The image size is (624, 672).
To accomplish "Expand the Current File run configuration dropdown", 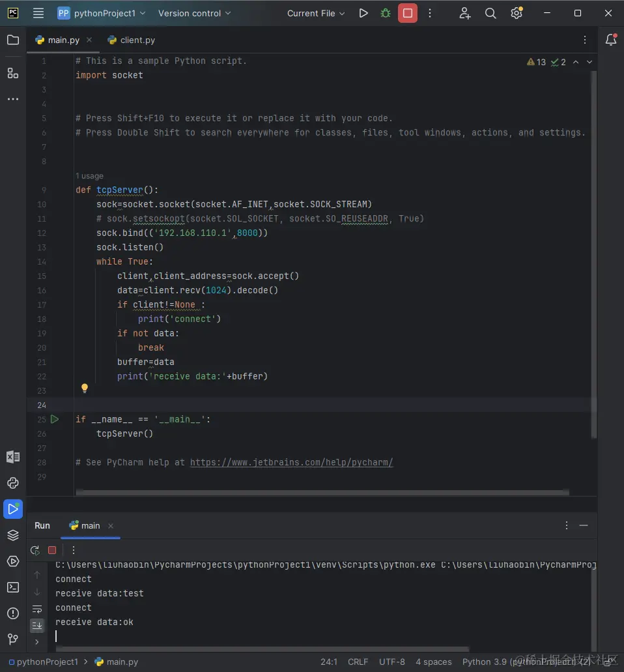I will [x=316, y=13].
